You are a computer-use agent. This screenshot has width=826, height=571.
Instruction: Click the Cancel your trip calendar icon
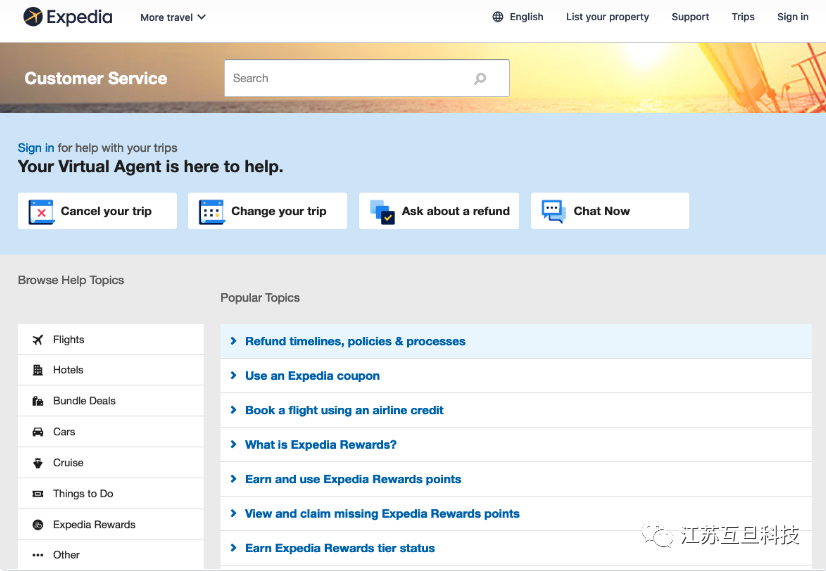41,211
